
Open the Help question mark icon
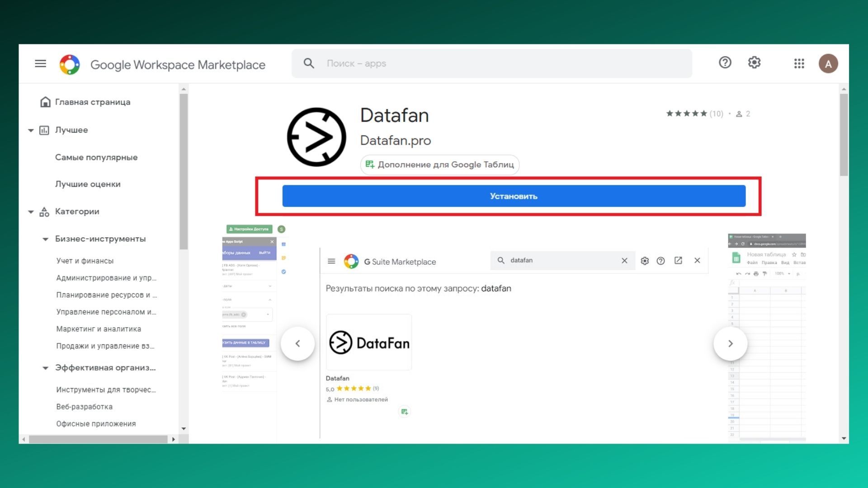(x=725, y=62)
